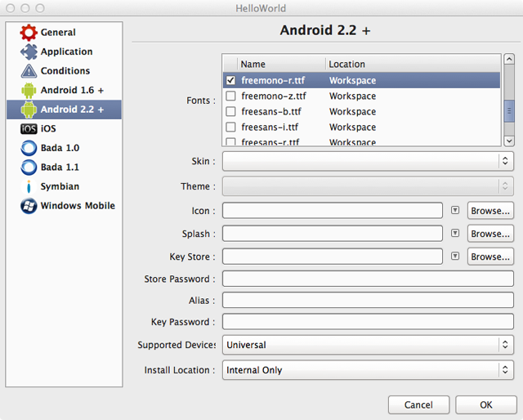
Task: Click the Windows Mobile logo icon
Action: click(29, 206)
